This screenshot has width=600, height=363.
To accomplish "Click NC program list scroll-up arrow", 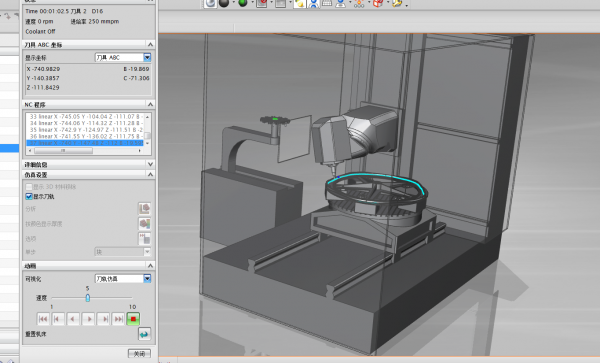I will [147, 116].
